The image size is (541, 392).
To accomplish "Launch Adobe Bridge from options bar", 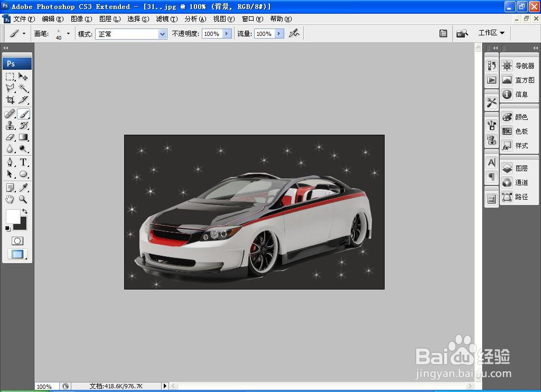I will [x=462, y=33].
